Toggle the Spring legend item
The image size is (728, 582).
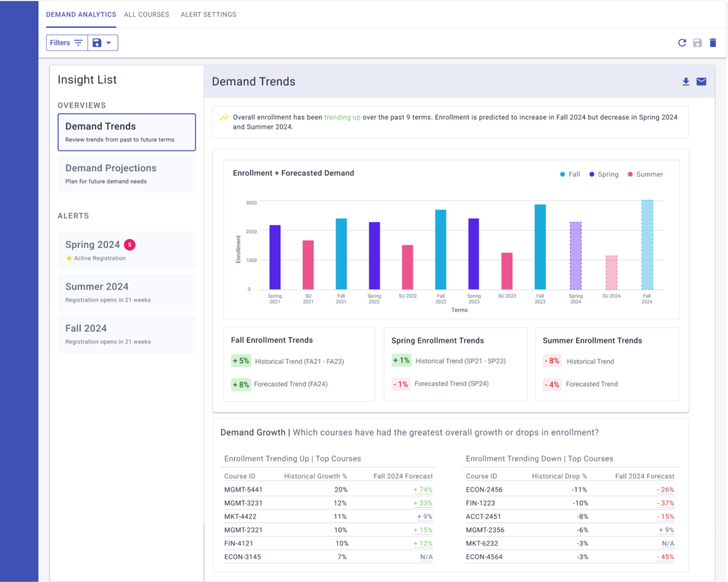(x=604, y=175)
